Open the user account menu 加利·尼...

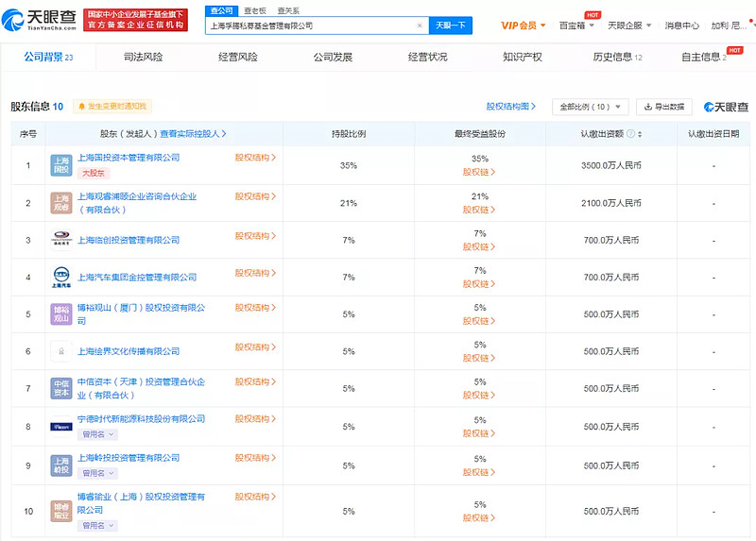pyautogui.click(x=729, y=25)
